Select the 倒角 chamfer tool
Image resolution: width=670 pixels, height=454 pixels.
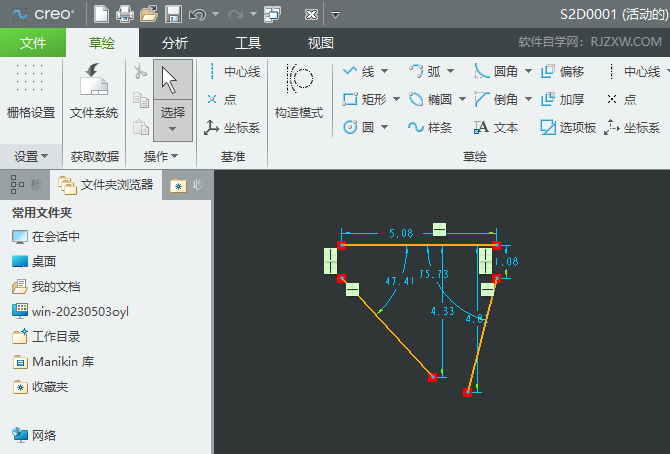pos(497,100)
